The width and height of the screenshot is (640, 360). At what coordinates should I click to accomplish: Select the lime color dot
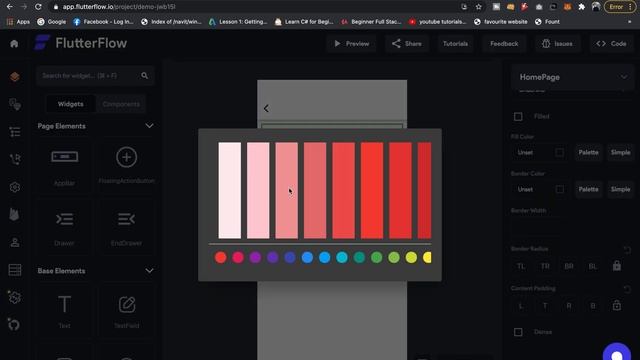[x=411, y=258]
